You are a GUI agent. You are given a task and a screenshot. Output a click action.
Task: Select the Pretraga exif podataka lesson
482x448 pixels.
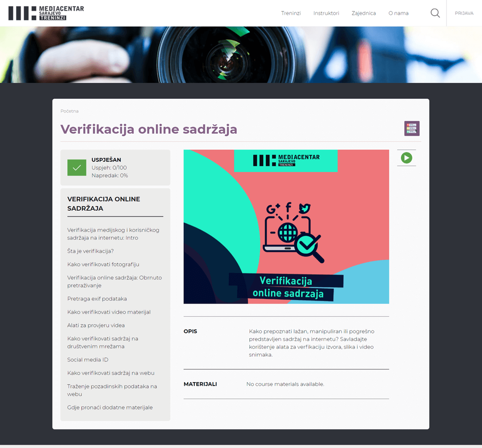pyautogui.click(x=97, y=299)
